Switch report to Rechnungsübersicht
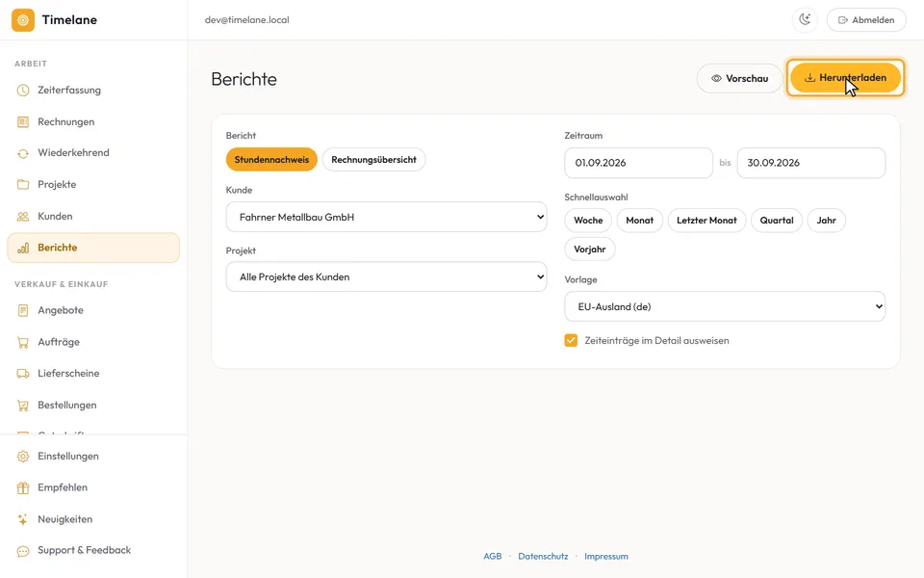This screenshot has height=578, width=924. click(x=373, y=159)
